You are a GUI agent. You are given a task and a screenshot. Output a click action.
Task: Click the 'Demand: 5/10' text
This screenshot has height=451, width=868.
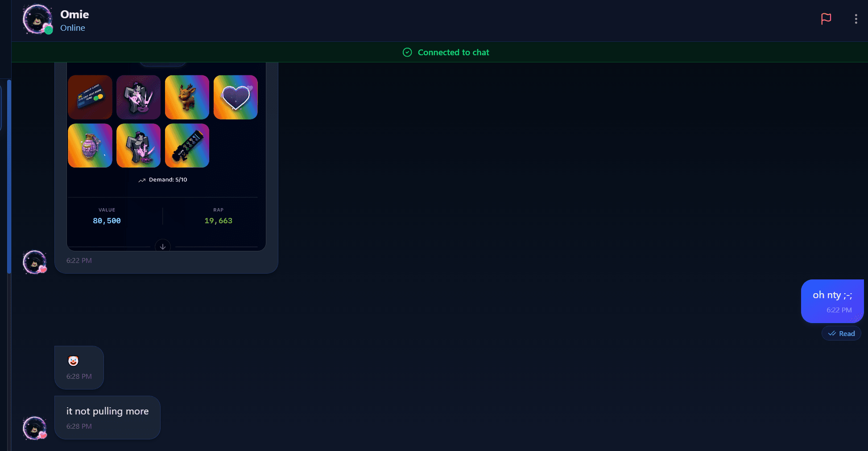(168, 180)
